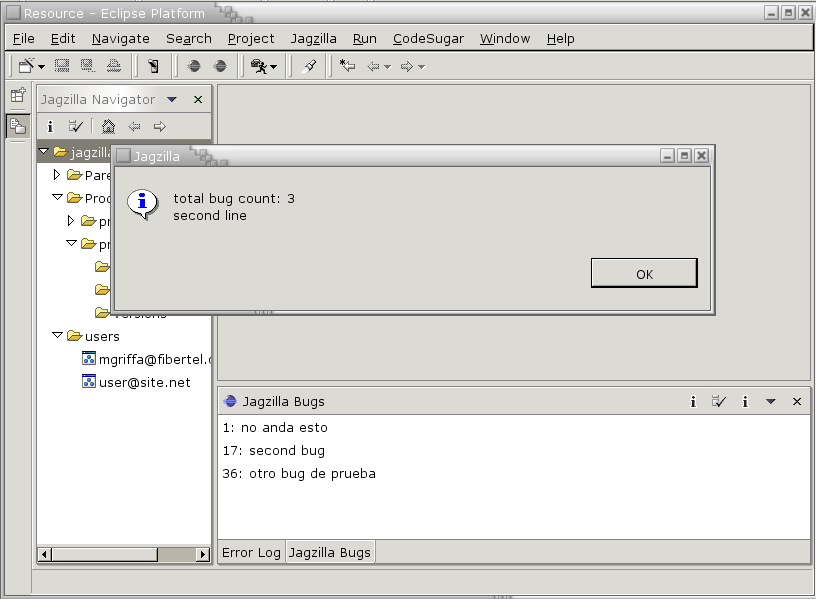Click the Save toolbar icon
816x599 pixels.
(62, 66)
